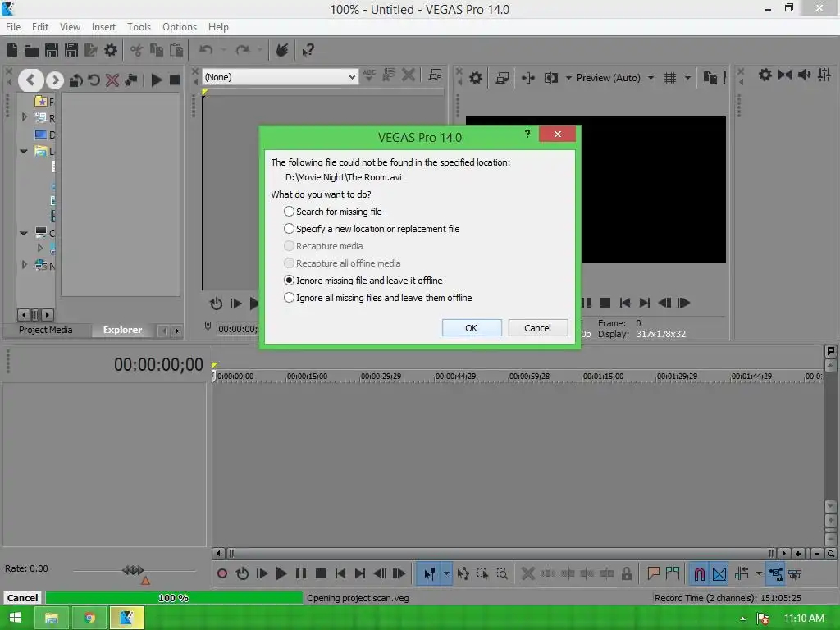This screenshot has width=840, height=630.
Task: Click the Cut scissors icon
Action: (x=137, y=50)
